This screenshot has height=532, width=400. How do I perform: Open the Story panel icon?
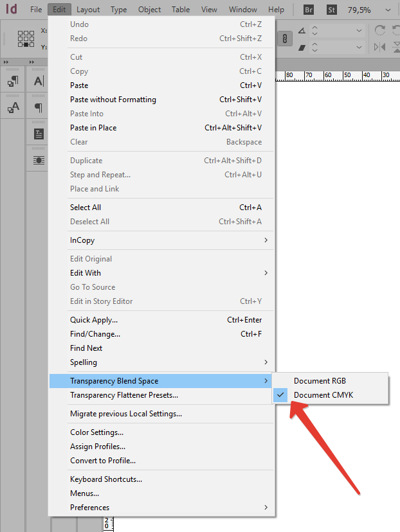point(39,134)
